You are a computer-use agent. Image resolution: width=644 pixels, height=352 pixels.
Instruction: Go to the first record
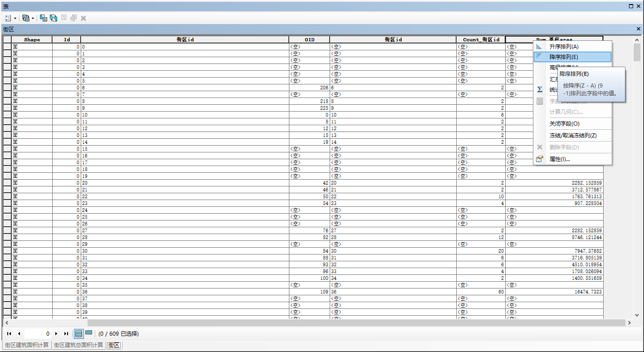pyautogui.click(x=9, y=334)
